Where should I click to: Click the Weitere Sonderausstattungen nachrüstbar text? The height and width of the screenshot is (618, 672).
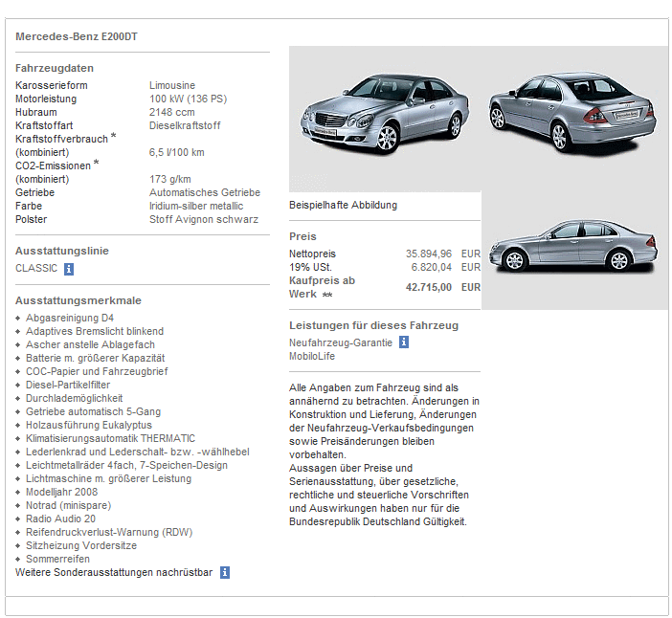click(x=114, y=572)
